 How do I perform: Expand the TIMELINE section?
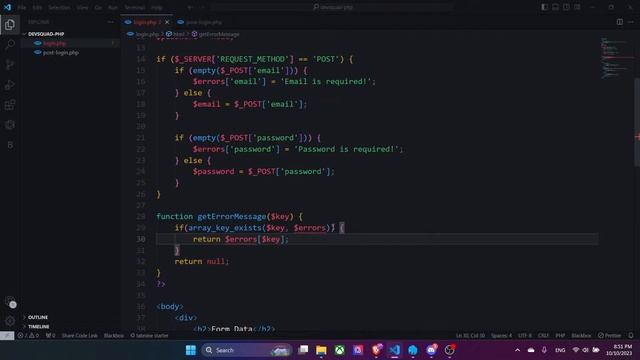pos(38,327)
